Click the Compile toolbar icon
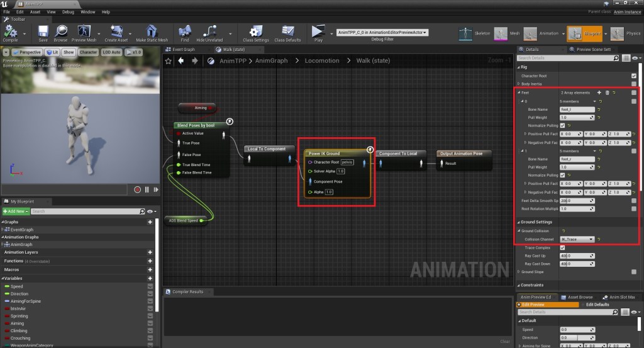Viewport: 644px width, 348px height. [x=11, y=31]
